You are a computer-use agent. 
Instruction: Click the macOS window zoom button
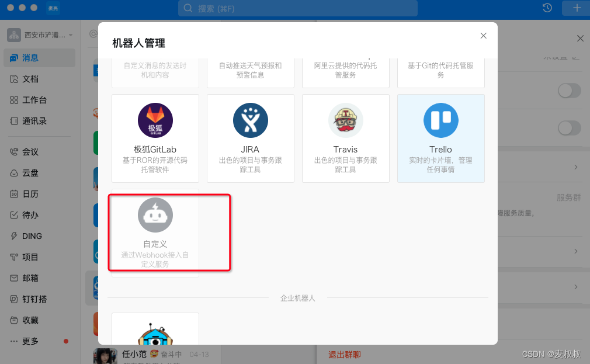34,8
